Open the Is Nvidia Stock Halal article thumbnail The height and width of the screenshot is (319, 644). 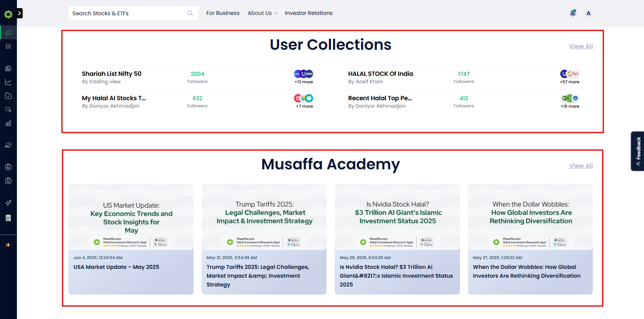coord(397,217)
